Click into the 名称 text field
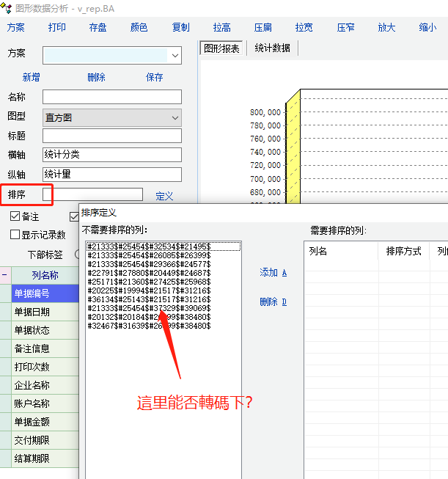Screen dimensions: 448x479 click(x=111, y=97)
